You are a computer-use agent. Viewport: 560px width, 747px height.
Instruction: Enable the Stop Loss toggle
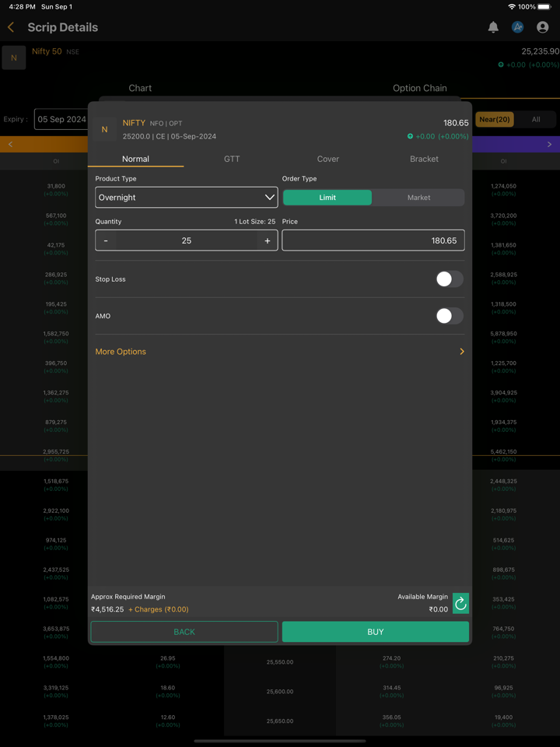[449, 279]
